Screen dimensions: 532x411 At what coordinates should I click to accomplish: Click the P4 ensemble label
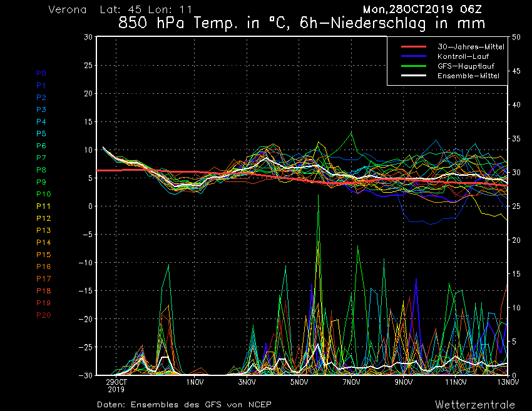41,121
